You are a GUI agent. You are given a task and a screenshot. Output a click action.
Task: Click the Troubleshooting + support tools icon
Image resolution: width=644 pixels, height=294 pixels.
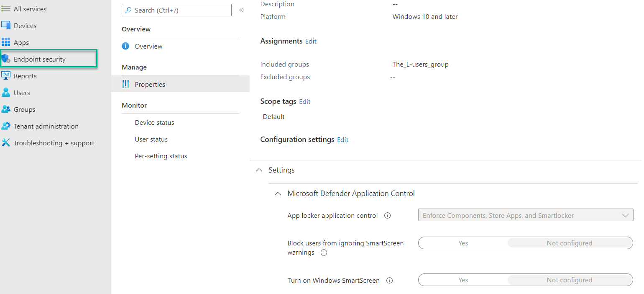pos(6,143)
